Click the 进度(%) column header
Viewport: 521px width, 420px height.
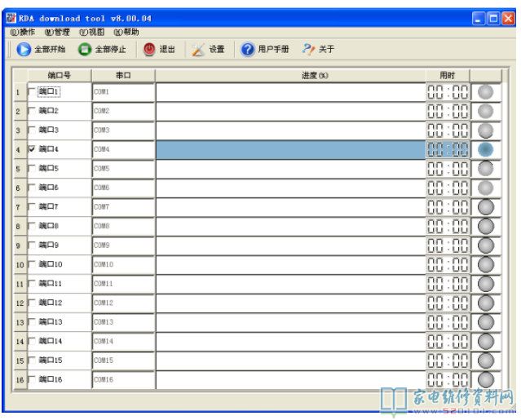290,76
